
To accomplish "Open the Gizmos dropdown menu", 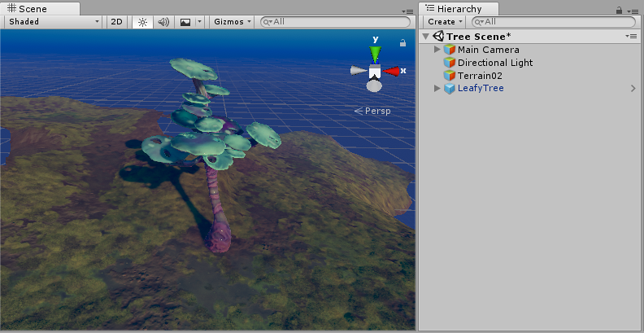I will pyautogui.click(x=232, y=22).
